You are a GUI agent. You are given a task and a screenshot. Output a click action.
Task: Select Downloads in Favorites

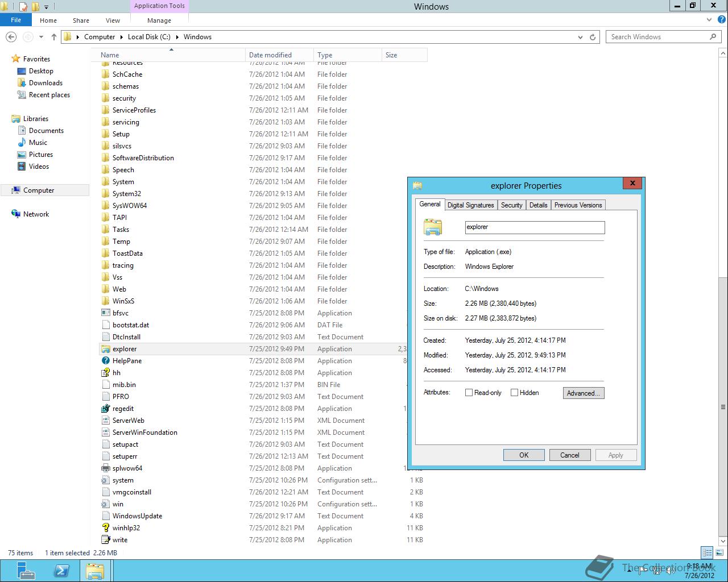[x=45, y=83]
